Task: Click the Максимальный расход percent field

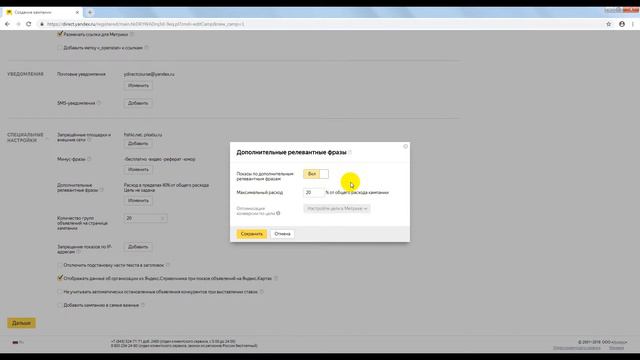Action: [313, 192]
